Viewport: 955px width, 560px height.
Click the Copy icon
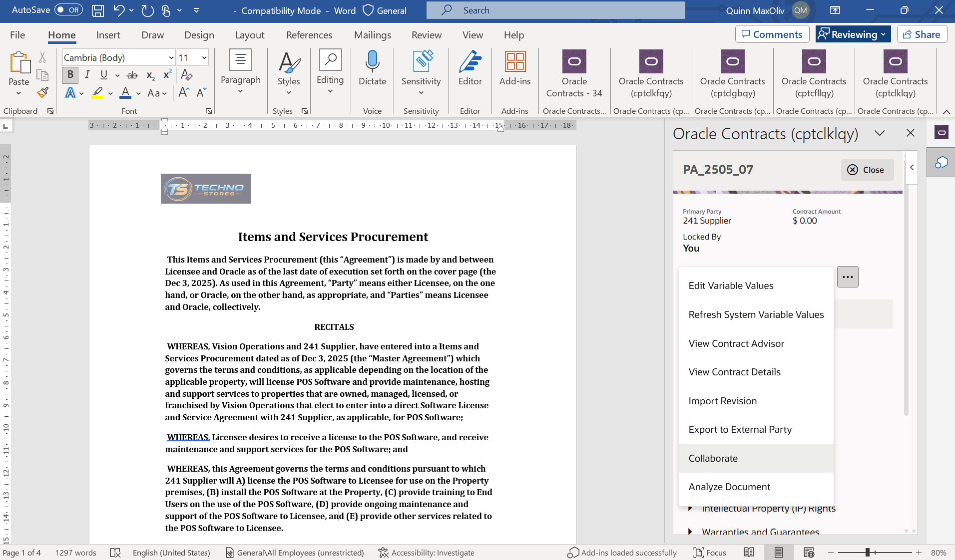point(42,75)
